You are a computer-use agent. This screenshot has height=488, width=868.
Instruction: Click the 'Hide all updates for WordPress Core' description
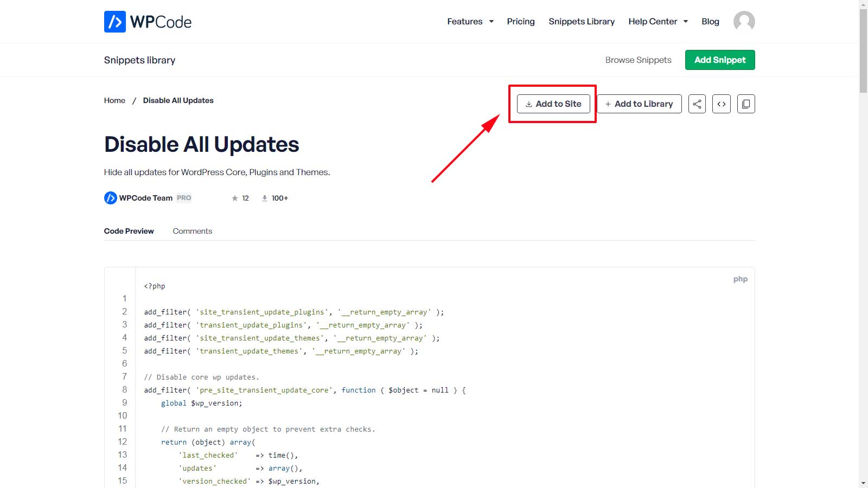(x=217, y=172)
